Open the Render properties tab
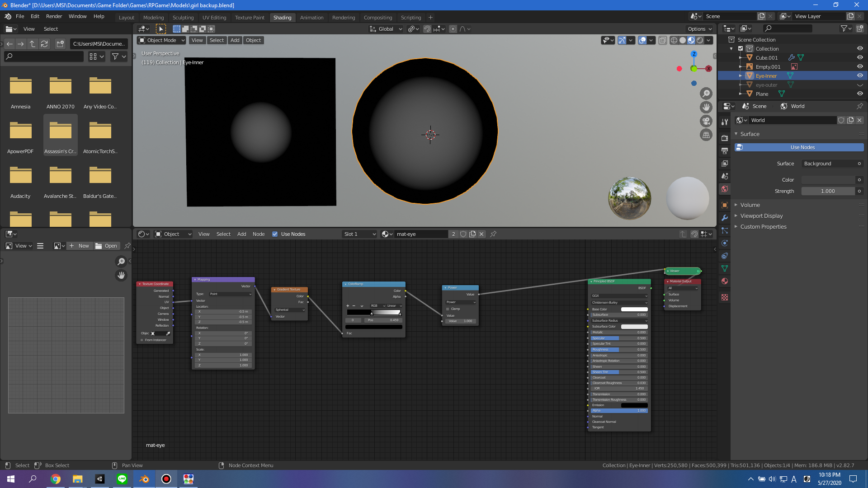This screenshot has height=488, width=868. pyautogui.click(x=725, y=138)
